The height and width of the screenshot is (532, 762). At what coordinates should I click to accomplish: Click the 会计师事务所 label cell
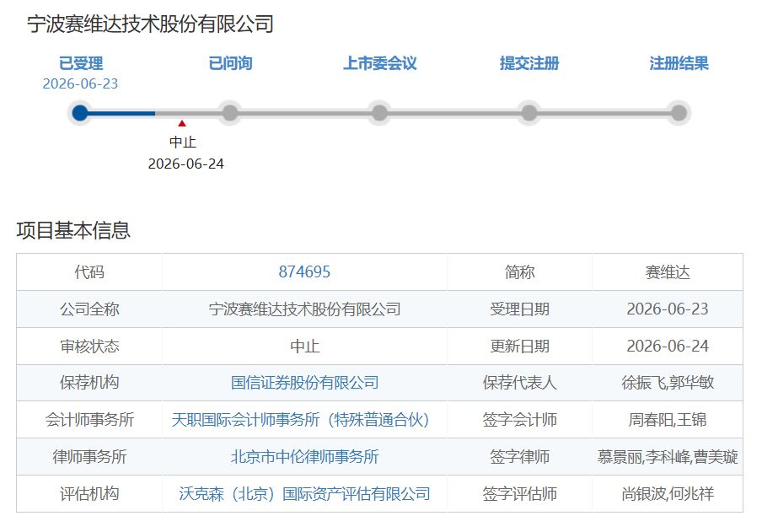pos(89,420)
